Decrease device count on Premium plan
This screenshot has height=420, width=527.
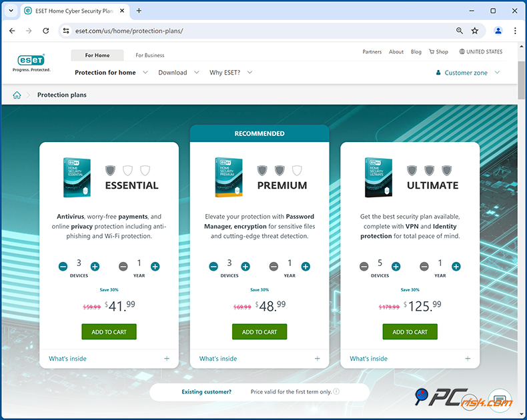coord(213,267)
